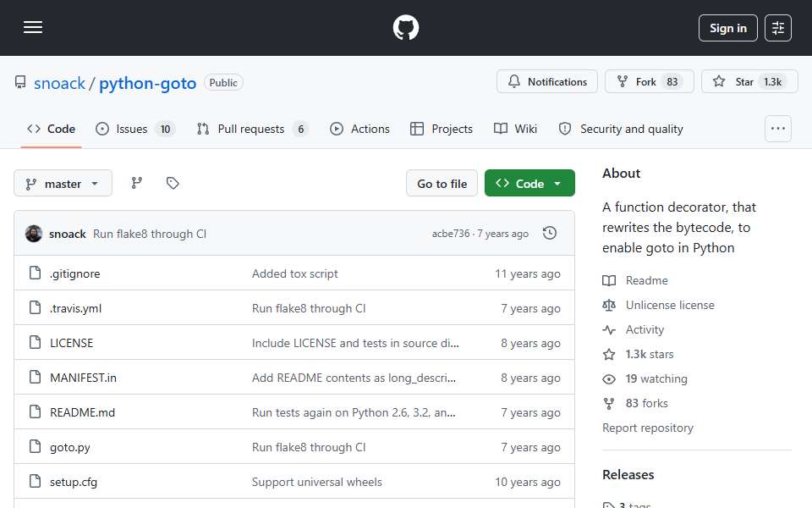Open the Activity link in About
The width and height of the screenshot is (812, 508).
(645, 329)
